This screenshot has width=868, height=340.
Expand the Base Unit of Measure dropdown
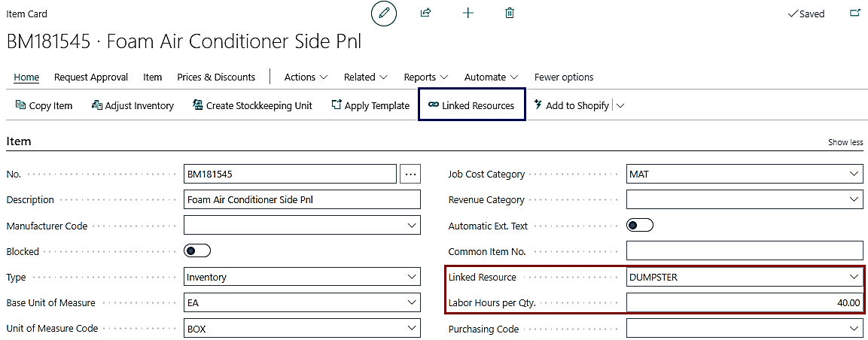[x=411, y=302]
